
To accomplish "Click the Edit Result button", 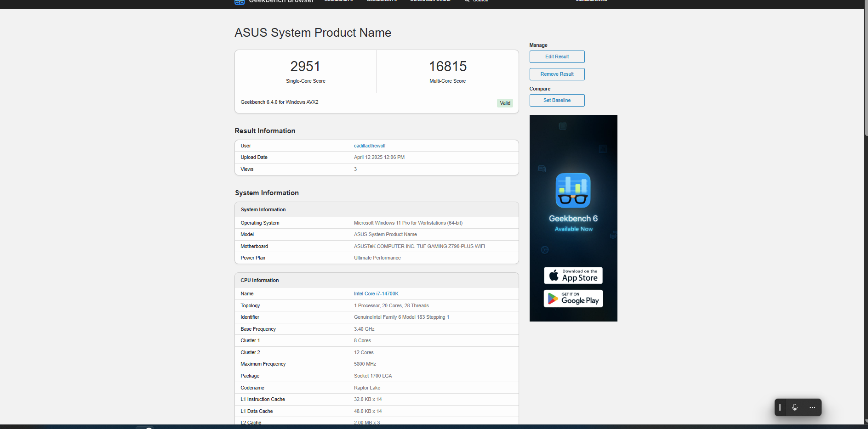I will point(557,56).
